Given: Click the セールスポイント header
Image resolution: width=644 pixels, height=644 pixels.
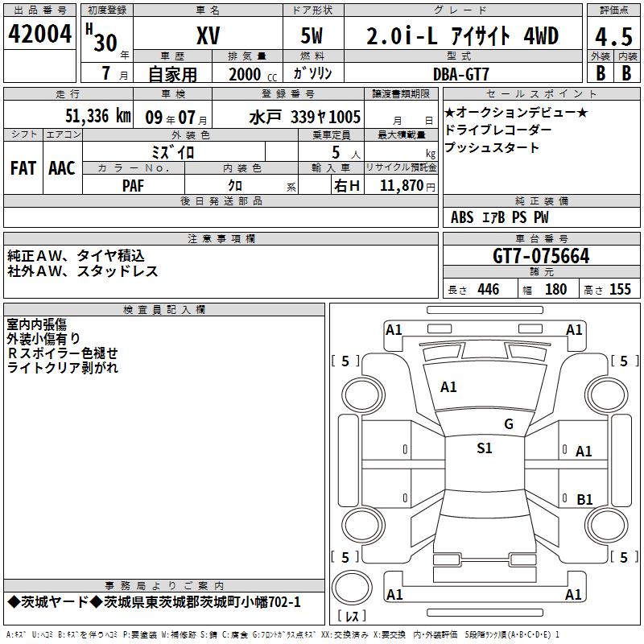Looking at the screenshot, I should click(x=541, y=93).
